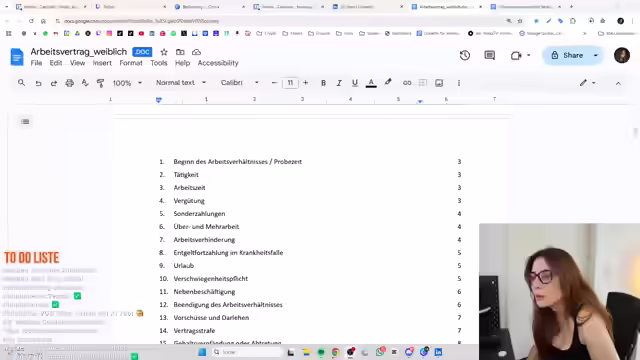Toggle Italic formatting
This screenshot has width=640, height=360.
(339, 83)
